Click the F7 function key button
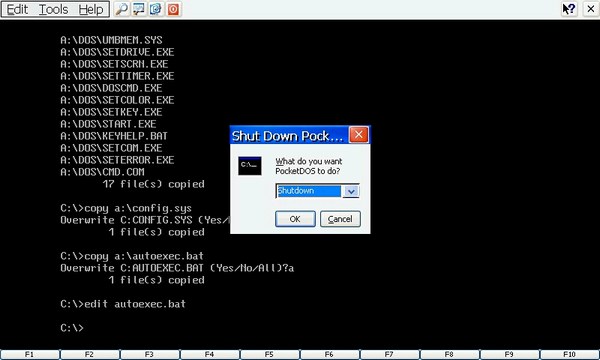This screenshot has height=360, width=600. point(389,355)
